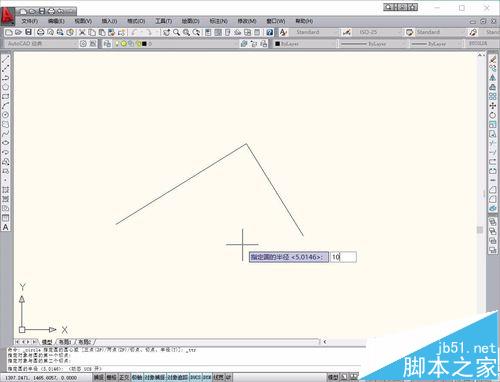Select the Polygon tool
Image resolution: width=500 pixels, height=382 pixels.
(6, 87)
